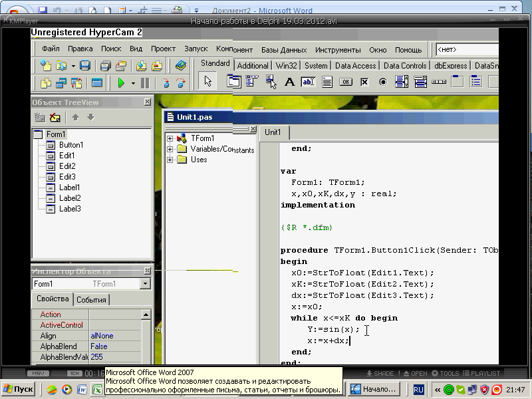Click the Step Over icon
The height and width of the screenshot is (399, 532).
pyautogui.click(x=181, y=82)
